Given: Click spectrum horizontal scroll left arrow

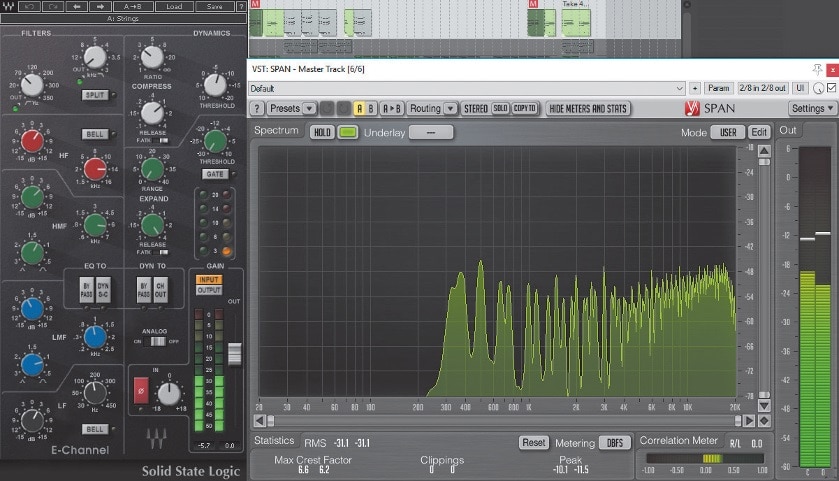Looking at the screenshot, I should point(260,421).
